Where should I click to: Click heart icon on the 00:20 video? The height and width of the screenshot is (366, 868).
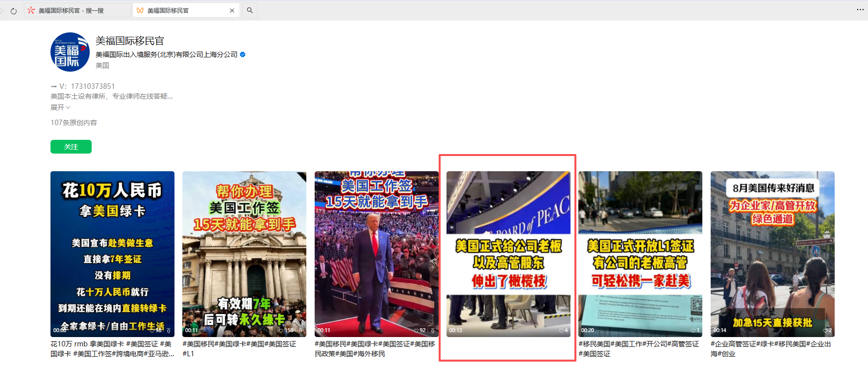pos(693,331)
